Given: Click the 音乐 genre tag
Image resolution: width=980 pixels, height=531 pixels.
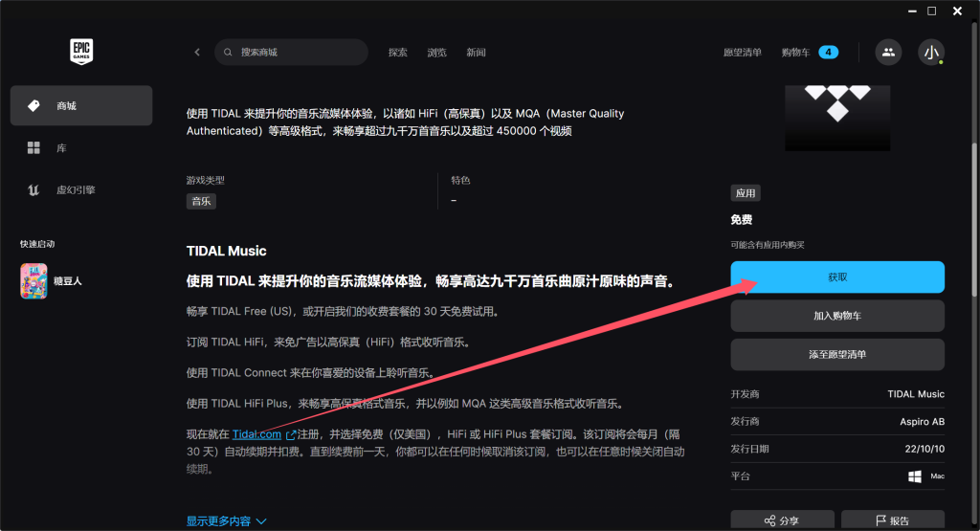Looking at the screenshot, I should (x=201, y=201).
